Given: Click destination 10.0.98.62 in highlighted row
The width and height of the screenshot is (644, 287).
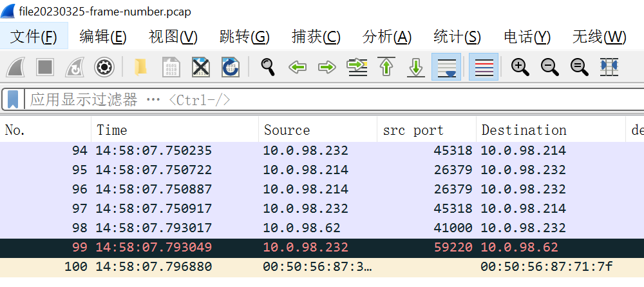Looking at the screenshot, I should 519,247.
